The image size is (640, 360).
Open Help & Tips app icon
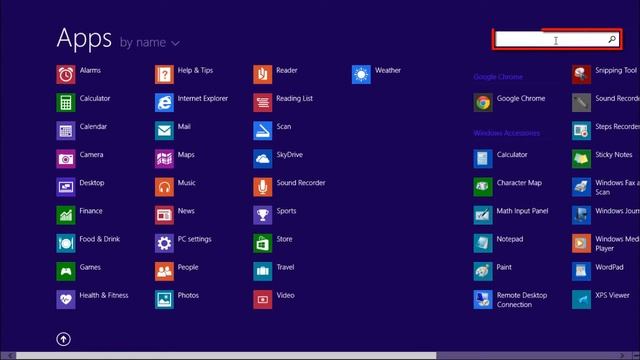pyautogui.click(x=164, y=75)
